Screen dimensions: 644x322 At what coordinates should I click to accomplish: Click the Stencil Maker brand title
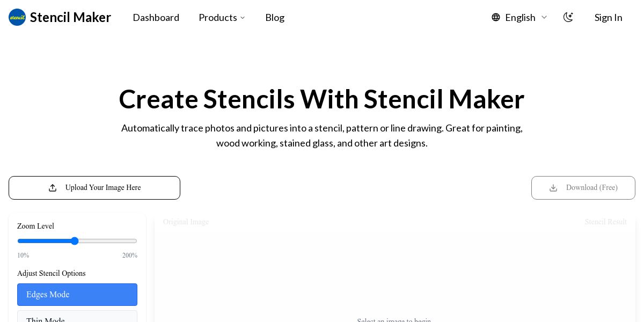click(x=70, y=17)
